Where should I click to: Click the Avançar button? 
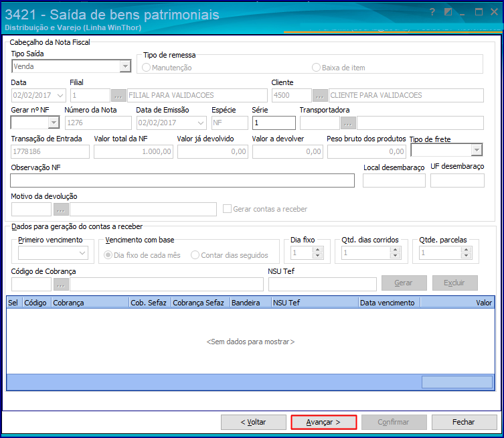324,422
